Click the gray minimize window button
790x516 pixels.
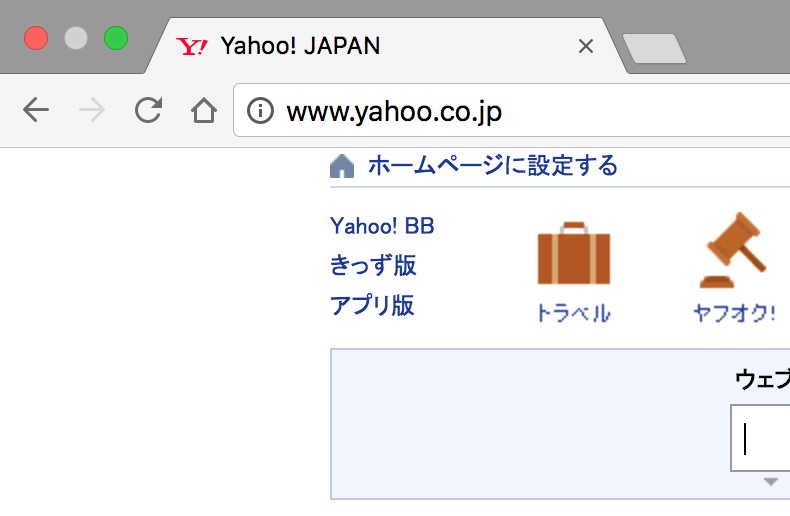[x=76, y=38]
